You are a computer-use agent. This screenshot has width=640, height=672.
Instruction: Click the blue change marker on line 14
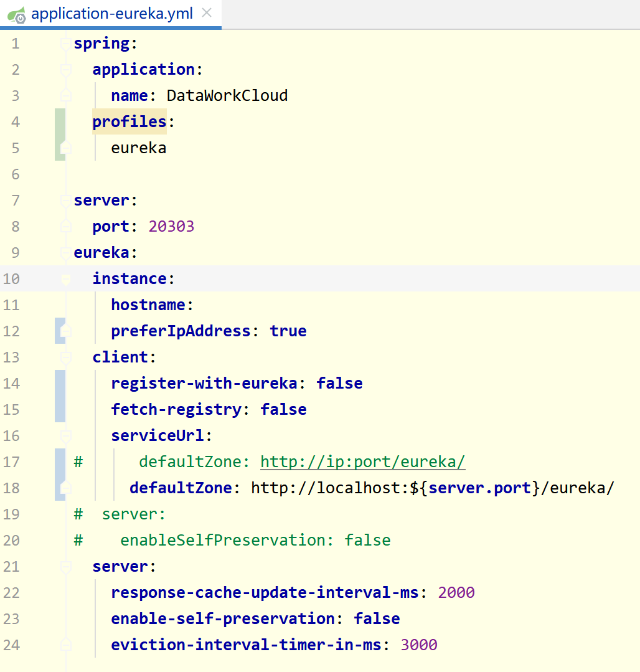point(60,384)
